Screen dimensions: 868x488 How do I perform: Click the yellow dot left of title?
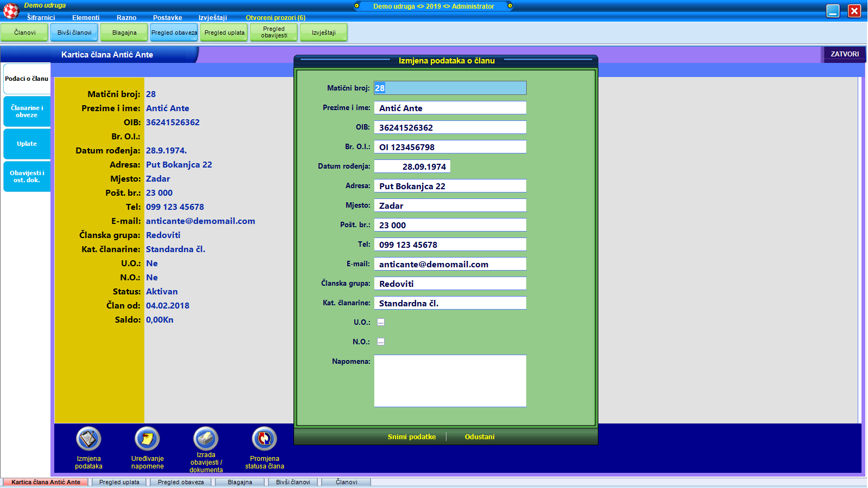point(356,6)
